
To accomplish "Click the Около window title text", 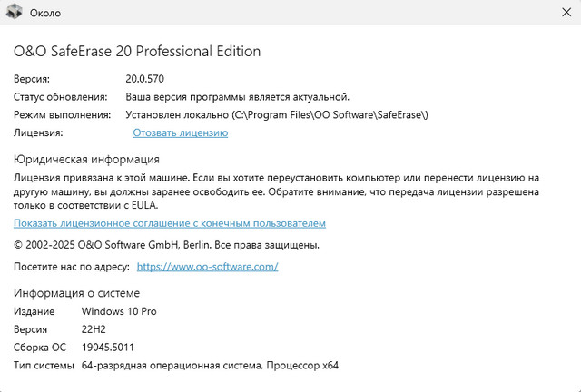I will pos(48,14).
